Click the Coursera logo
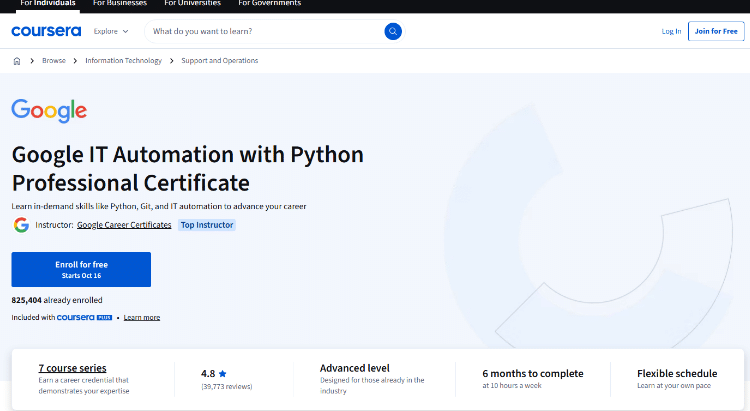Screen dimensions: 750x411 45,31
